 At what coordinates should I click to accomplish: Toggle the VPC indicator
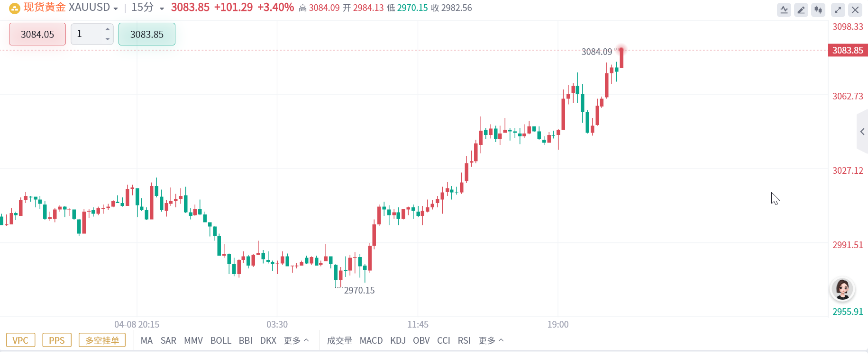click(x=20, y=340)
